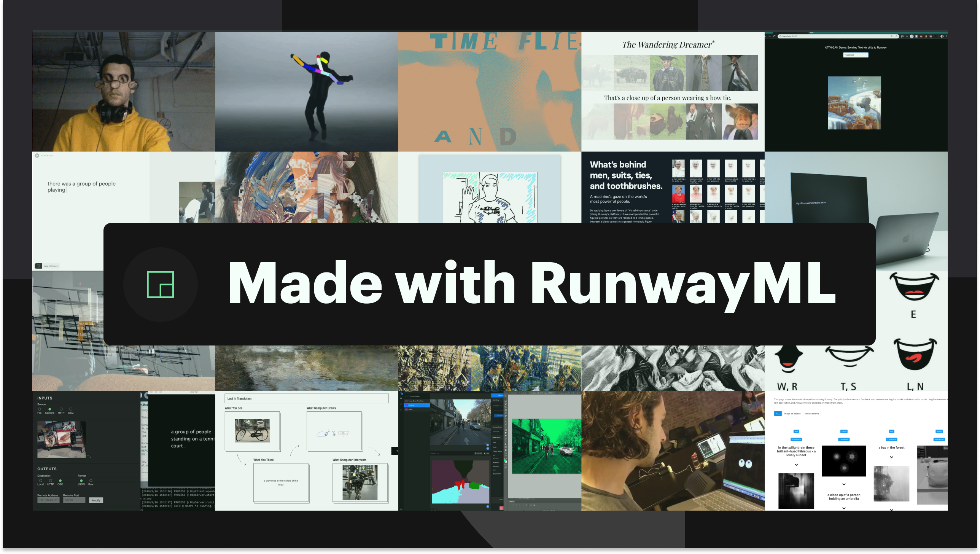
Task: Select HTTP as output destination
Action: (x=51, y=481)
